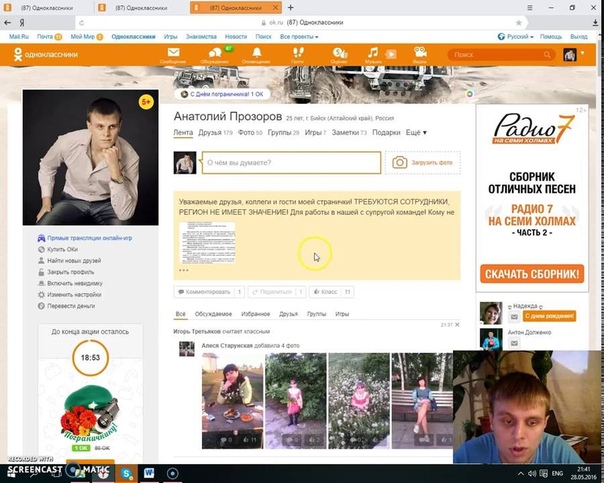The height and width of the screenshot is (483, 604).
Task: Click С днем рождения button
Action: [549, 316]
